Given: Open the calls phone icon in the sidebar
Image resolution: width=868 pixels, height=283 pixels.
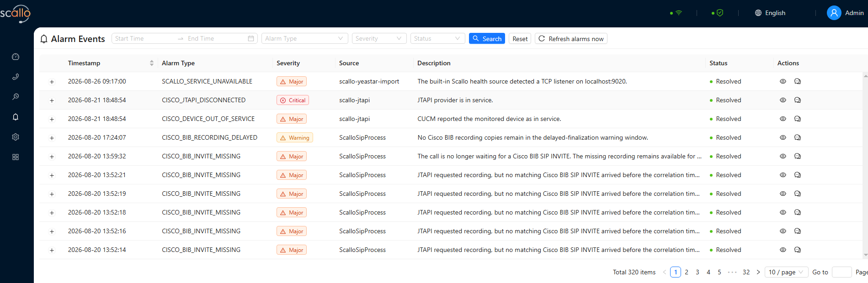Looking at the screenshot, I should coord(16,77).
